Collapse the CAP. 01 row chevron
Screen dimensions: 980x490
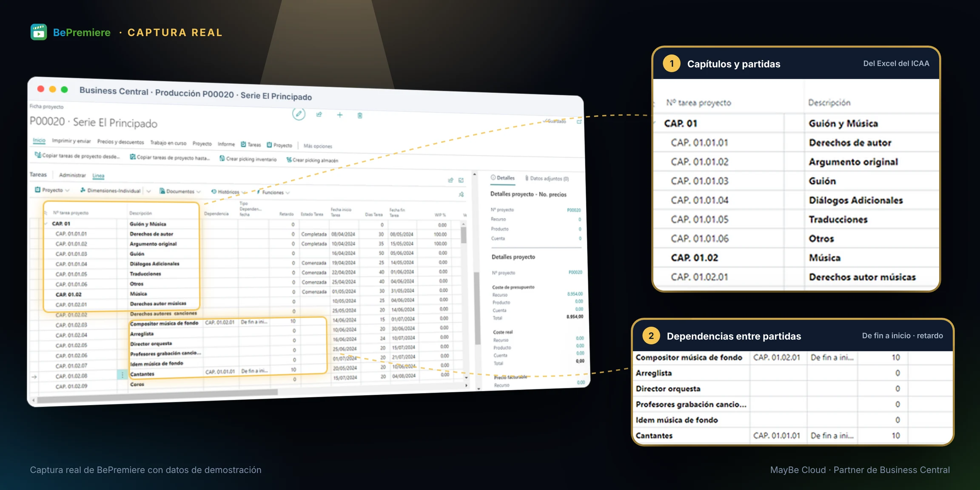46,223
